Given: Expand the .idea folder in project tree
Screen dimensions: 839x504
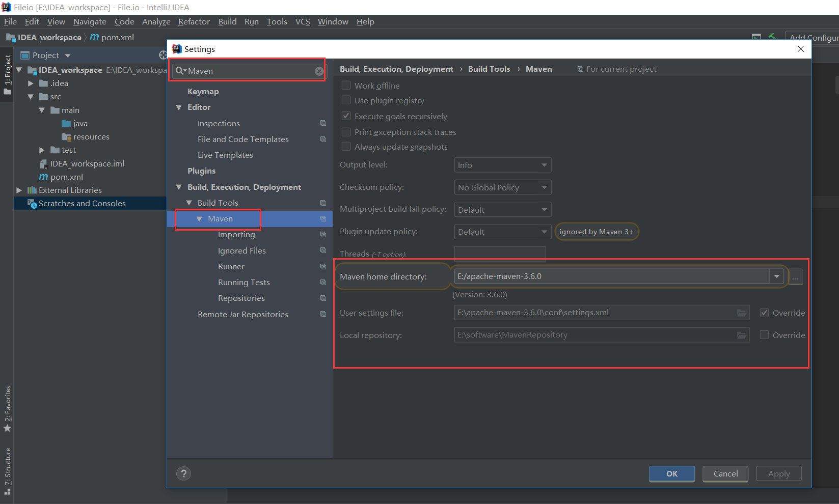Looking at the screenshot, I should tap(31, 83).
